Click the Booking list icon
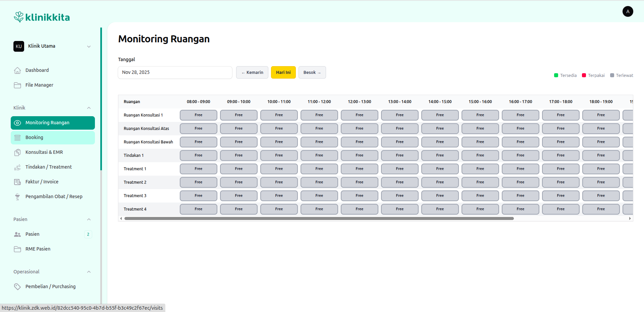 click(17, 138)
